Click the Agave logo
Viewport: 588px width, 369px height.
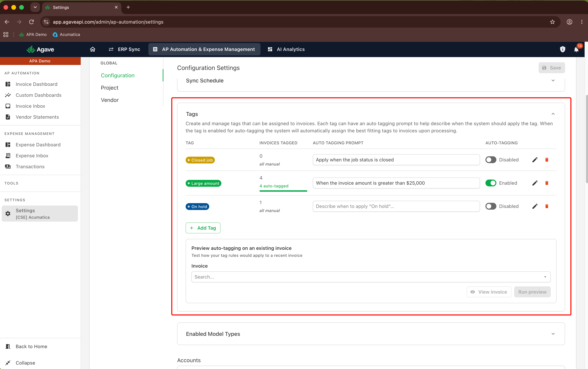pos(40,49)
